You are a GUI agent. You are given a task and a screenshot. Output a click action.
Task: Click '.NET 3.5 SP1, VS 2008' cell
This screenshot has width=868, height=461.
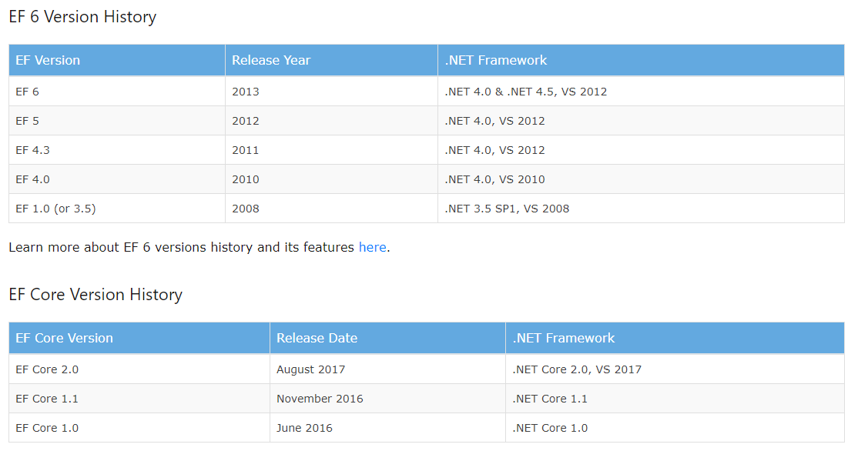tap(641, 209)
